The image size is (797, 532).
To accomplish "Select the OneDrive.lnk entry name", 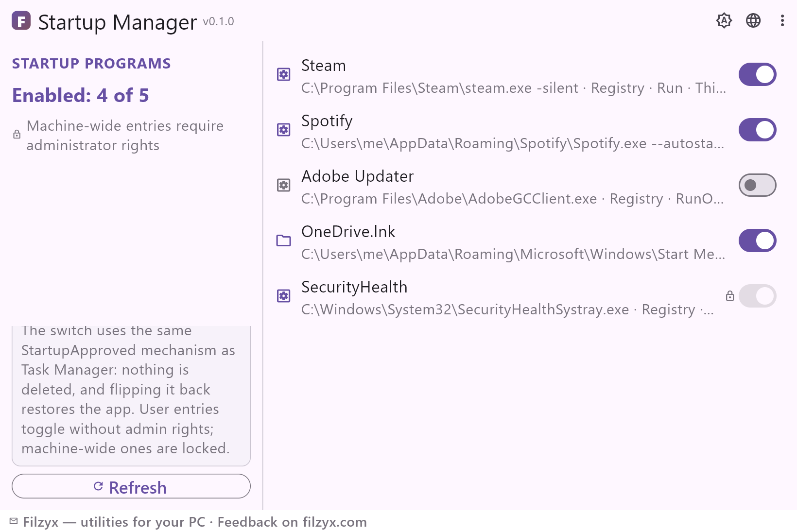I will tap(348, 232).
